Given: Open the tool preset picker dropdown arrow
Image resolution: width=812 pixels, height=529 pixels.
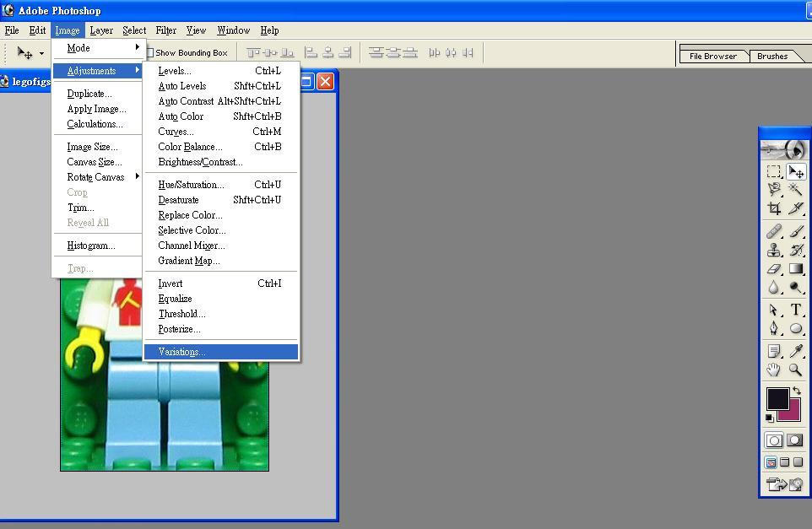Looking at the screenshot, I should [41, 53].
